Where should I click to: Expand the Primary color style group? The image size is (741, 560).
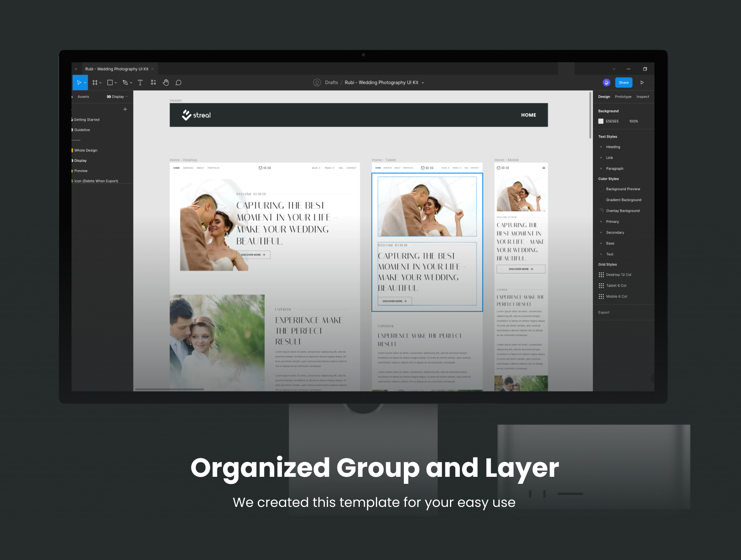(601, 222)
